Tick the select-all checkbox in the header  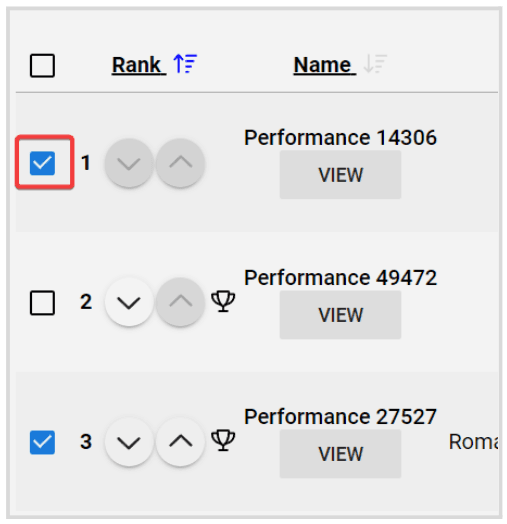[x=42, y=66]
